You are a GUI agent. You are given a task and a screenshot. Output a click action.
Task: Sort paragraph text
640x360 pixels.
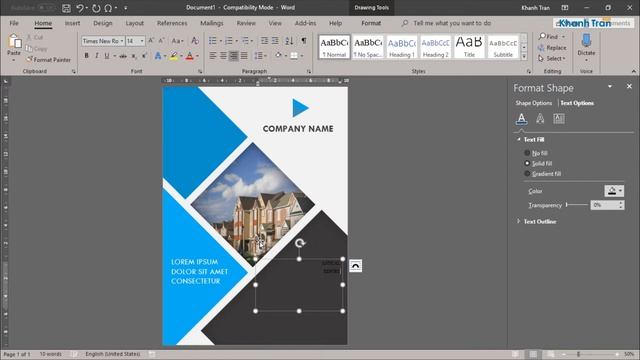(289, 40)
